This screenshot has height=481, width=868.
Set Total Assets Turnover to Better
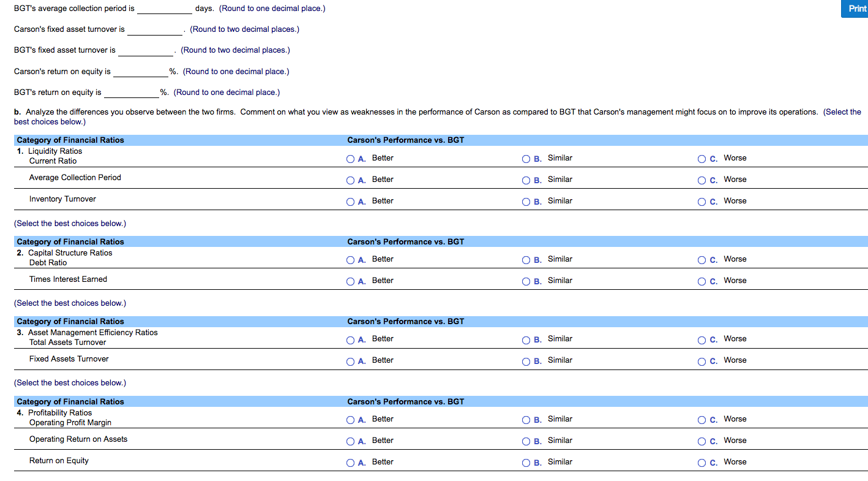tap(350, 339)
